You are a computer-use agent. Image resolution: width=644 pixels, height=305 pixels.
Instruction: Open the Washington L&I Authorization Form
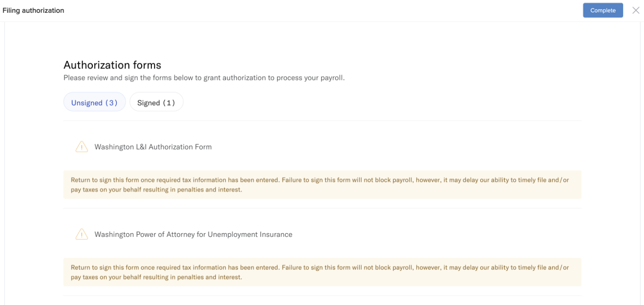(x=153, y=147)
